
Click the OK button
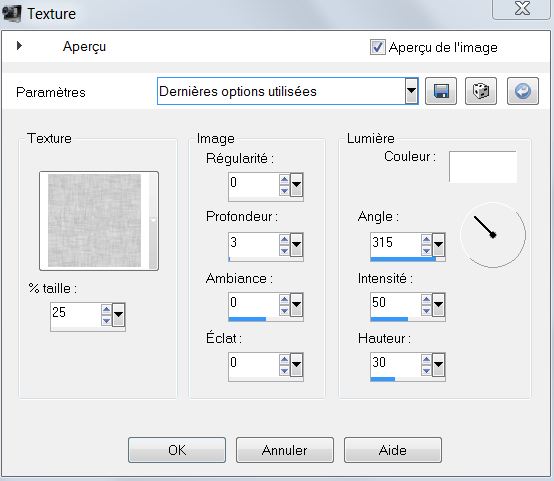177,450
